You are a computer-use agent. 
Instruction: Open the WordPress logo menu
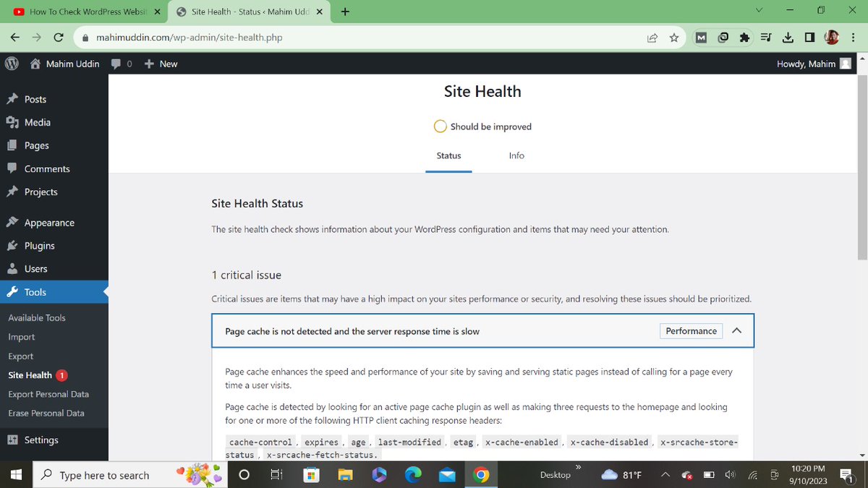pyautogui.click(x=12, y=64)
